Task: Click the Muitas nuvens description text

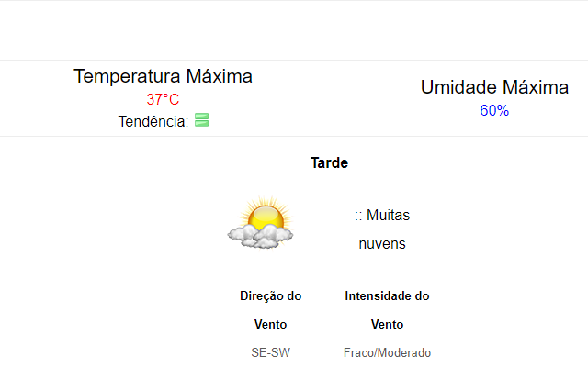Action: pos(382,229)
